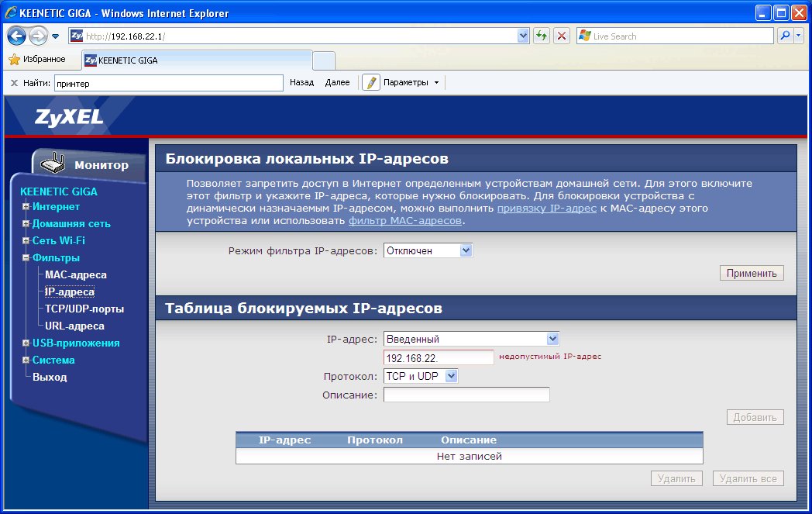Click Далее in the find bar
Screen dimensions: 812x514
pyautogui.click(x=337, y=82)
